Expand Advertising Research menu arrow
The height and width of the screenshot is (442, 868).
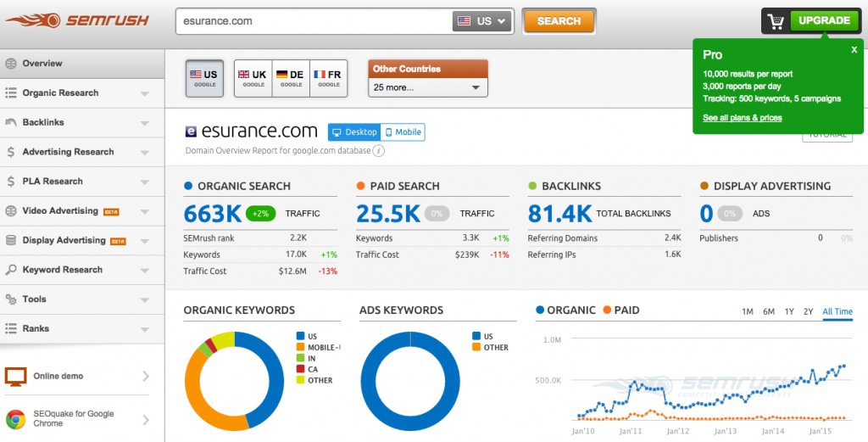point(144,153)
